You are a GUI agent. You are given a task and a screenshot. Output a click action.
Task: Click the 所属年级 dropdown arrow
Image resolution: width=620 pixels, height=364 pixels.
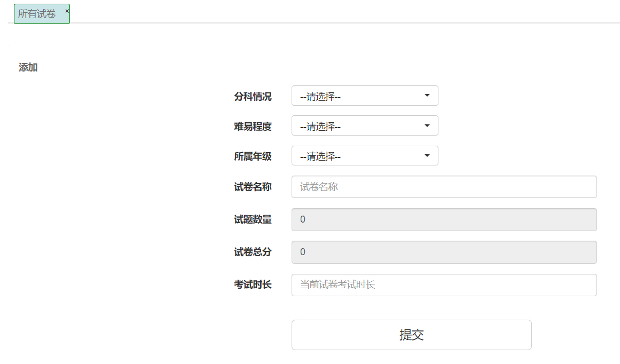coord(427,155)
